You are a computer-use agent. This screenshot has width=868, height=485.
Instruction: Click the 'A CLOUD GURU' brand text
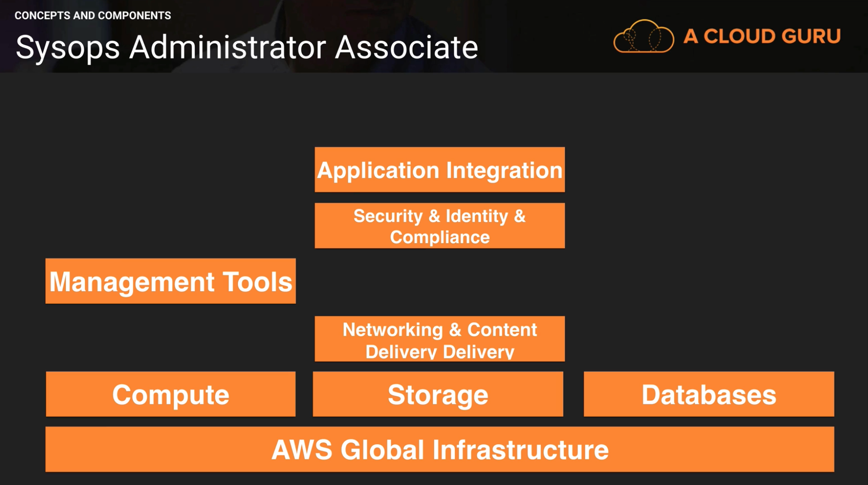click(x=762, y=36)
